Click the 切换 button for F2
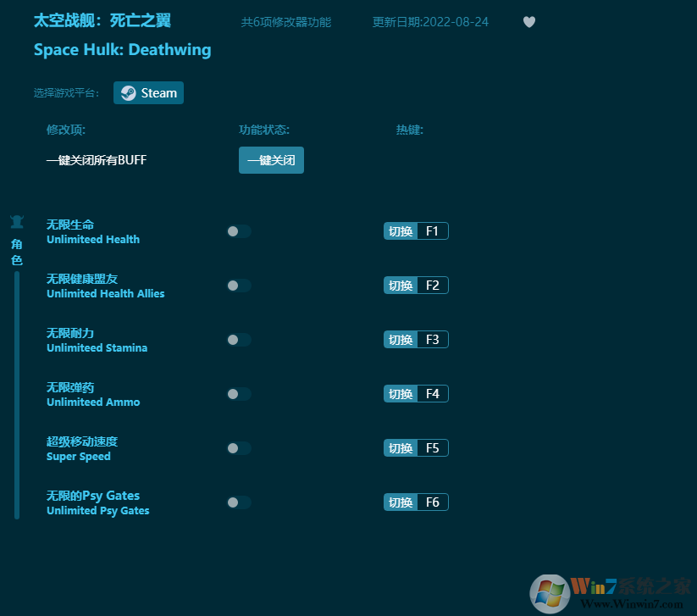Image resolution: width=697 pixels, height=616 pixels. [401, 286]
